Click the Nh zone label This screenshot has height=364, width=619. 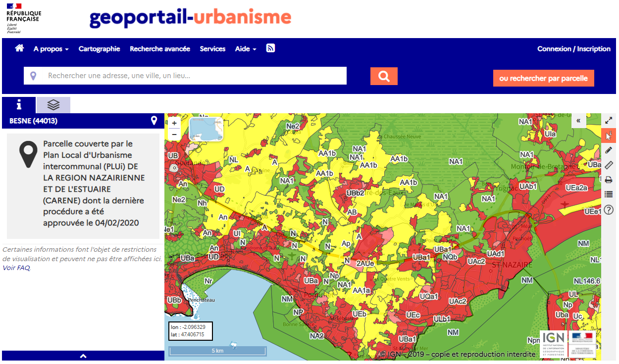(202, 203)
